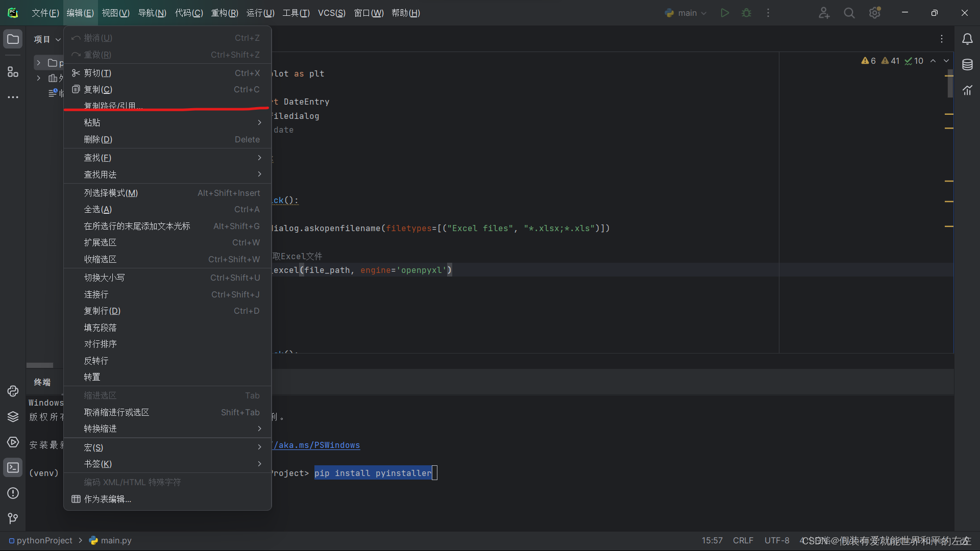Open IDE settings gear icon
Image resolution: width=980 pixels, height=551 pixels.
(x=875, y=13)
